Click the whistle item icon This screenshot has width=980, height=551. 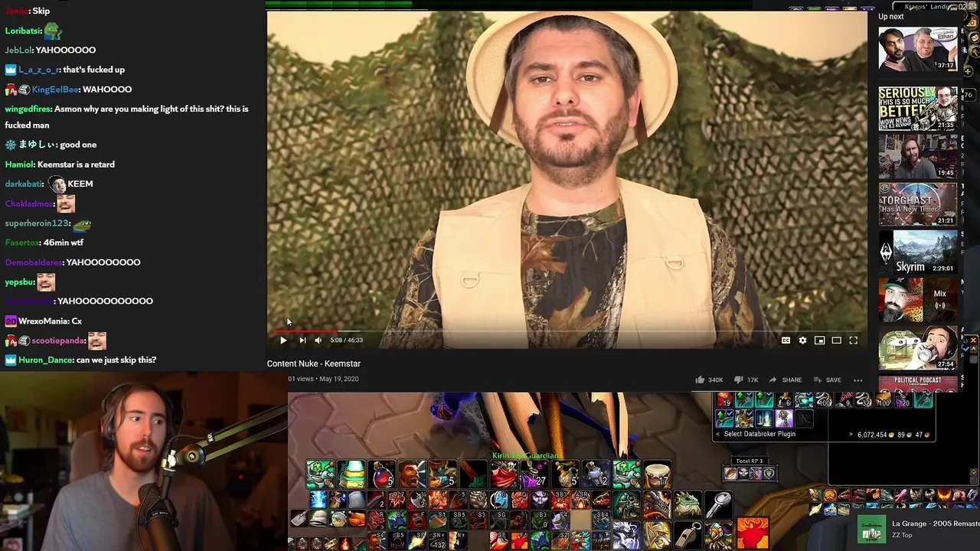(x=688, y=534)
